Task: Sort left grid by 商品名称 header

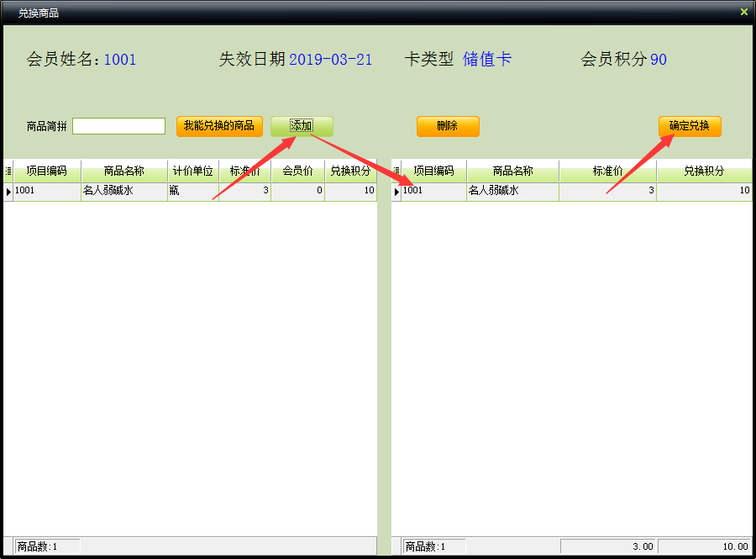Action: point(124,171)
